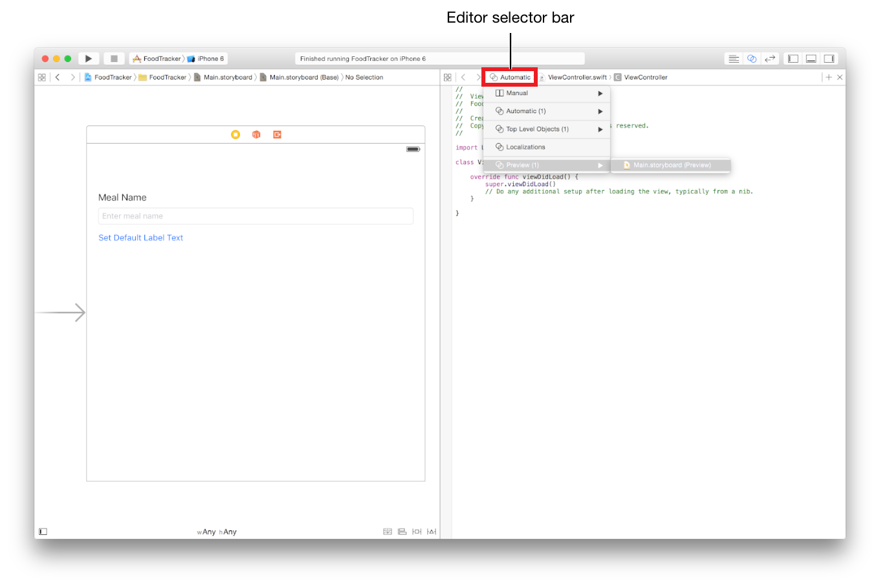880x588 pixels.
Task: Choose Automatic (1) from the menu
Action: tap(546, 111)
